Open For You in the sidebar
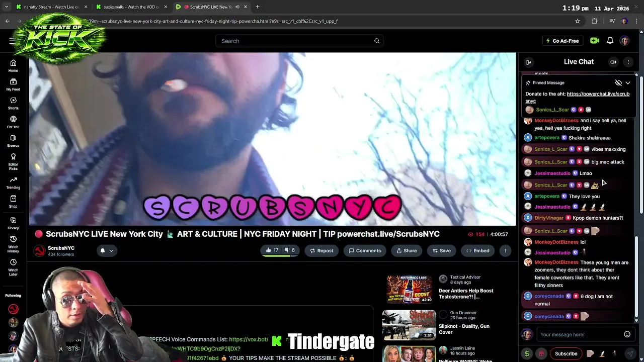644x362 pixels. [x=13, y=122]
